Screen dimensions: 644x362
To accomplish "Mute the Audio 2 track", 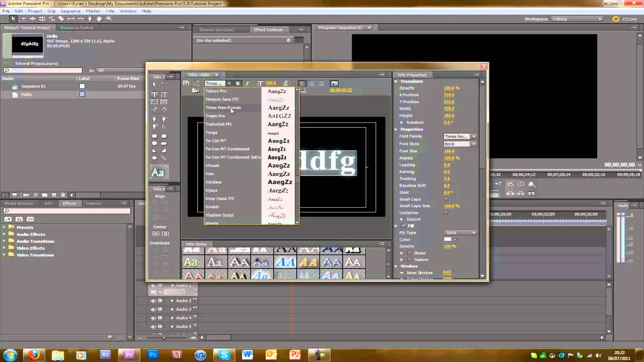I will pyautogui.click(x=153, y=301).
